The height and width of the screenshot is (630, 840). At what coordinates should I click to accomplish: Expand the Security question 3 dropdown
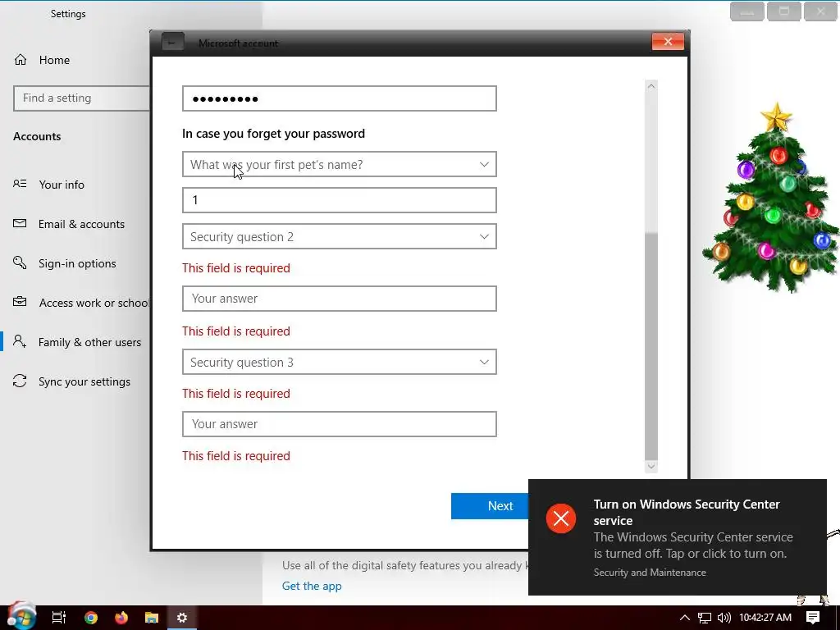coord(339,362)
